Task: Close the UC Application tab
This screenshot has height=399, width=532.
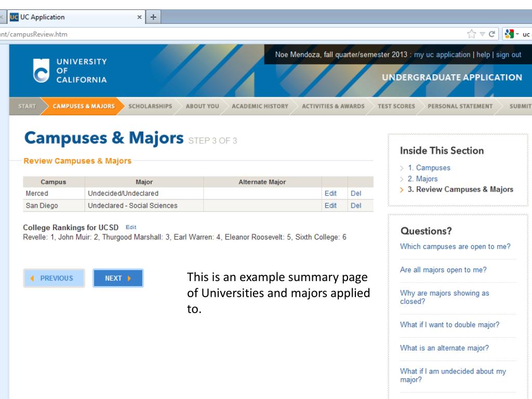Action: 139,17
